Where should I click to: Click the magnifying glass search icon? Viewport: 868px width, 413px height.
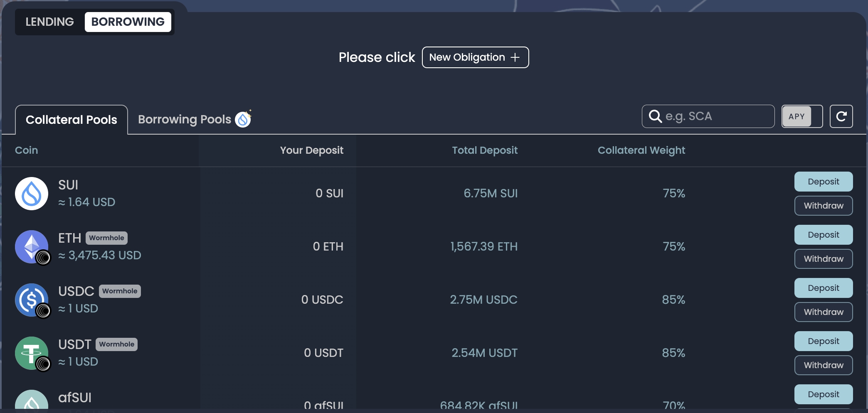(655, 116)
